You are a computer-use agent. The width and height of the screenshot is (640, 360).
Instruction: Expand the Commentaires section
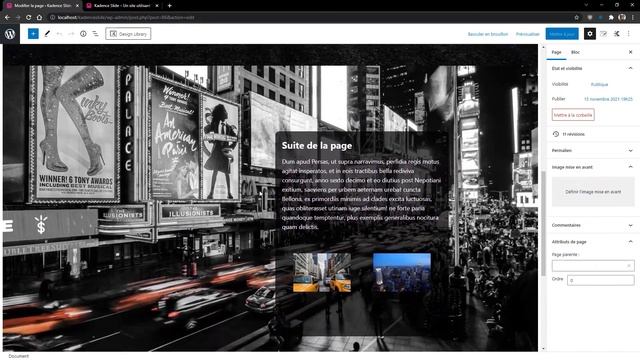pyautogui.click(x=593, y=225)
